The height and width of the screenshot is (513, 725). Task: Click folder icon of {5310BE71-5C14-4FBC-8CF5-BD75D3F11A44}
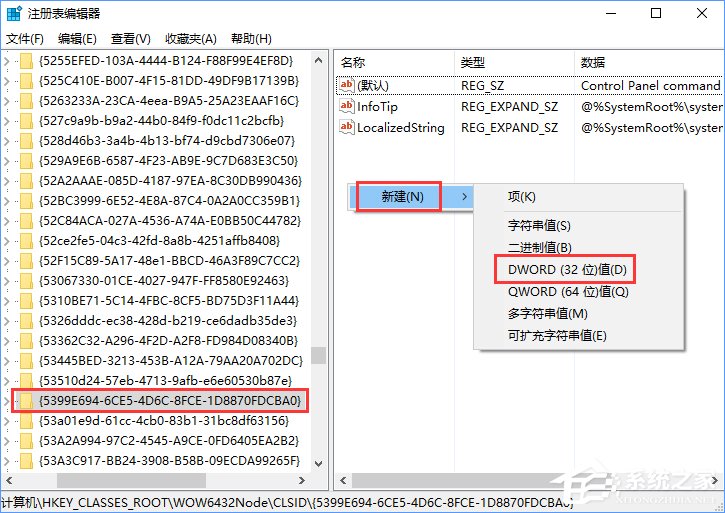click(26, 301)
